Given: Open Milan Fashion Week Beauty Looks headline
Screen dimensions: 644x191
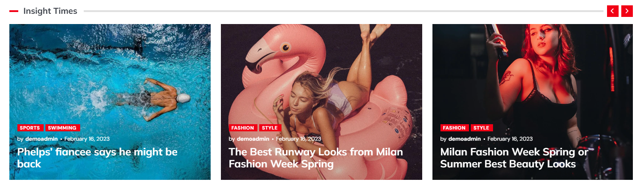Looking at the screenshot, I should click(514, 158).
